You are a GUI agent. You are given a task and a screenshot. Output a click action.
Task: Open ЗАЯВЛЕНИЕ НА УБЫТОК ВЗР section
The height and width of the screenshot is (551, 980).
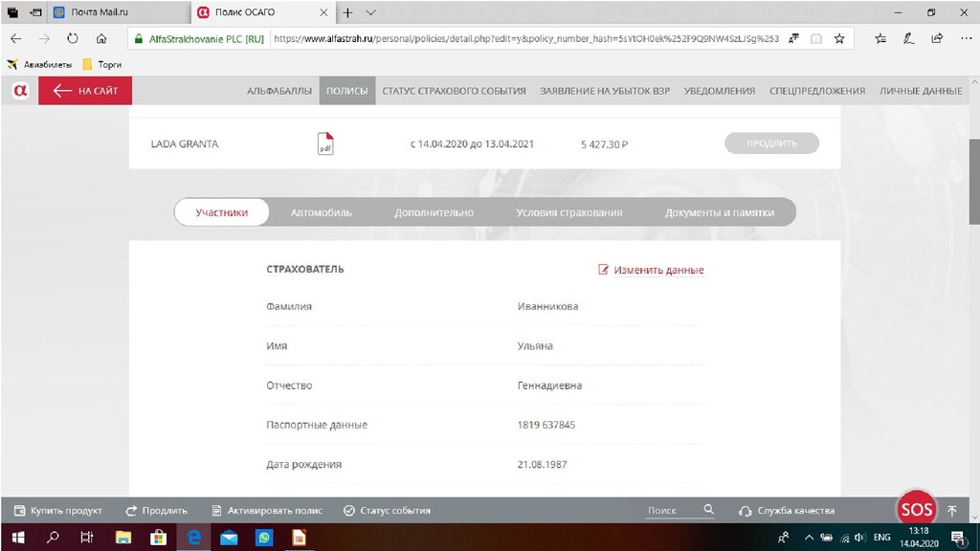click(605, 91)
